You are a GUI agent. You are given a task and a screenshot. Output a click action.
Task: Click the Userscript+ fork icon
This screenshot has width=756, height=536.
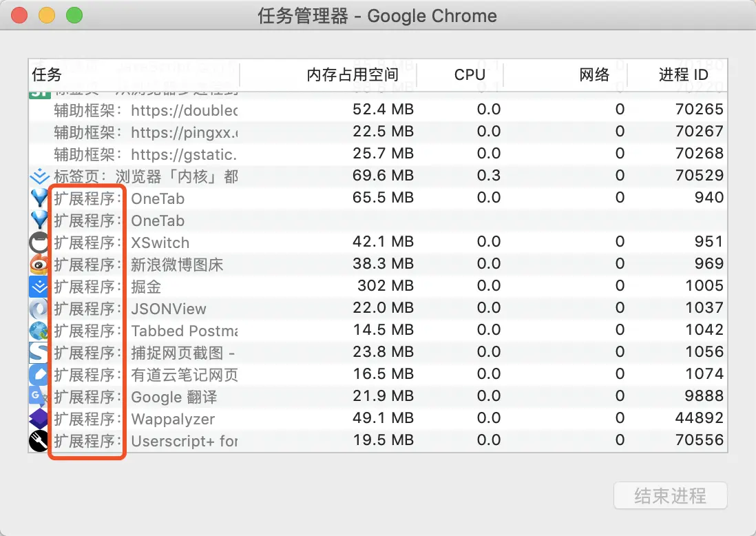pyautogui.click(x=39, y=441)
